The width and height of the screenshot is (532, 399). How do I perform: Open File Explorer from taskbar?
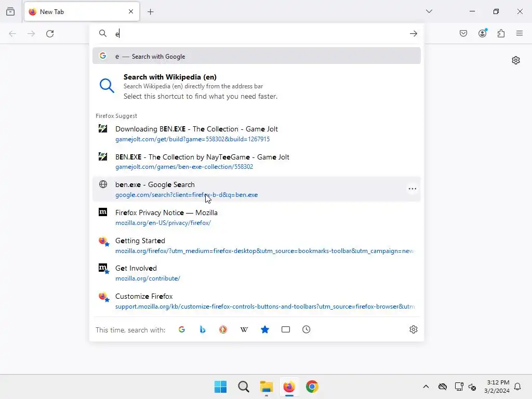(x=267, y=387)
